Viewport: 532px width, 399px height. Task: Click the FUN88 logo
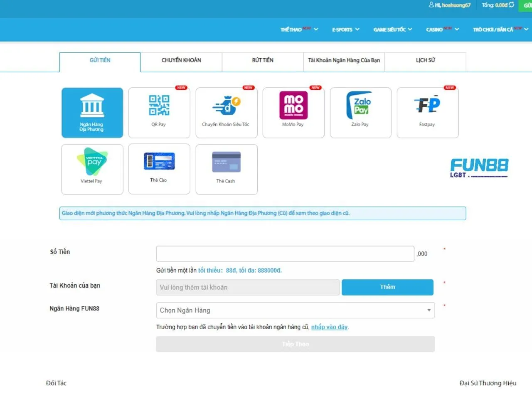tap(479, 167)
